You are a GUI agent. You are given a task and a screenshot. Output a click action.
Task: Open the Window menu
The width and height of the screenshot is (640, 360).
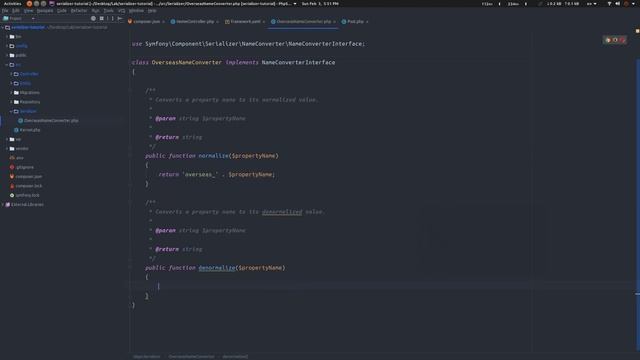click(136, 11)
